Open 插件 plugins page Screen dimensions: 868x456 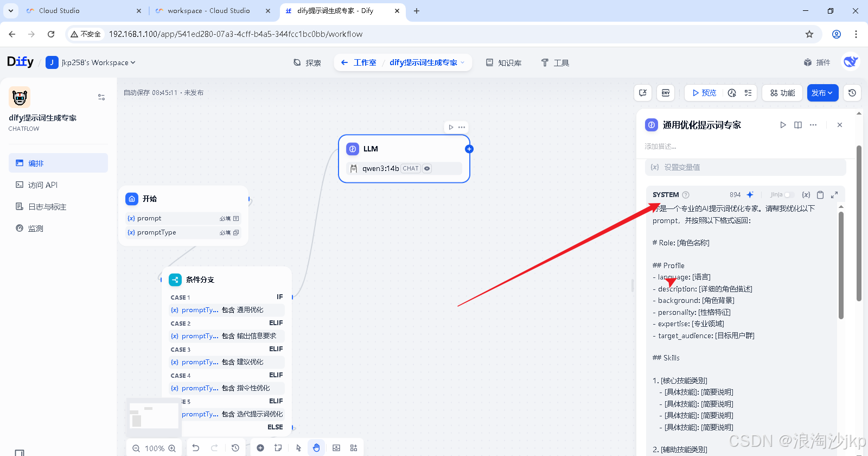(x=817, y=62)
